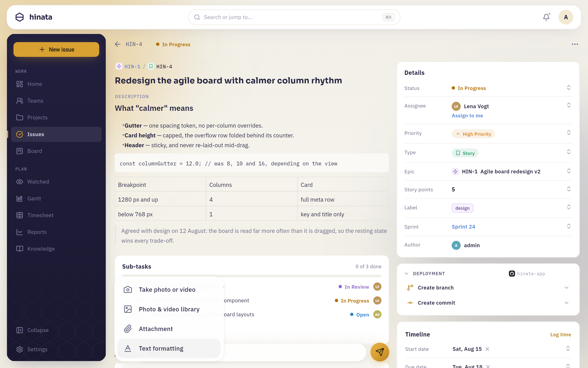Choose Take photo or video

(x=169, y=290)
